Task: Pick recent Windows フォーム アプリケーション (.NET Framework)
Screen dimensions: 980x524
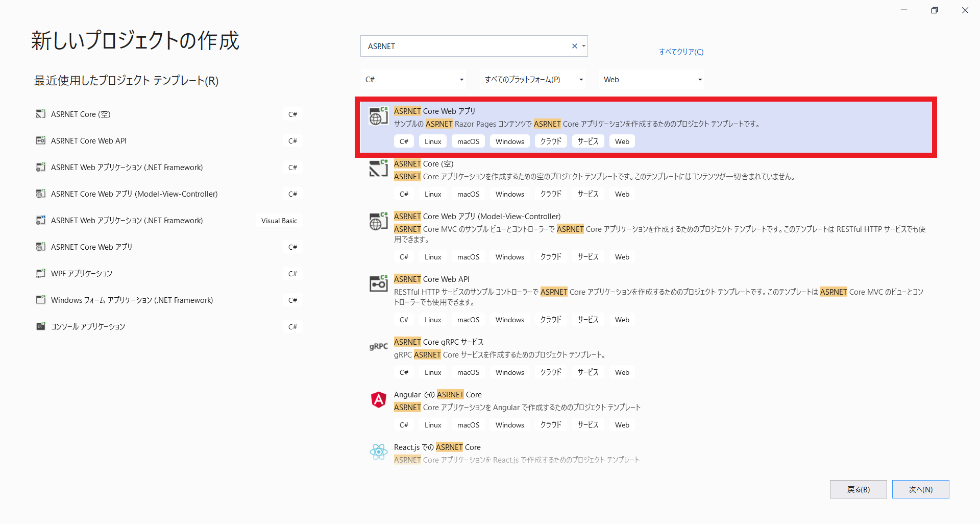Action: pyautogui.click(x=132, y=300)
